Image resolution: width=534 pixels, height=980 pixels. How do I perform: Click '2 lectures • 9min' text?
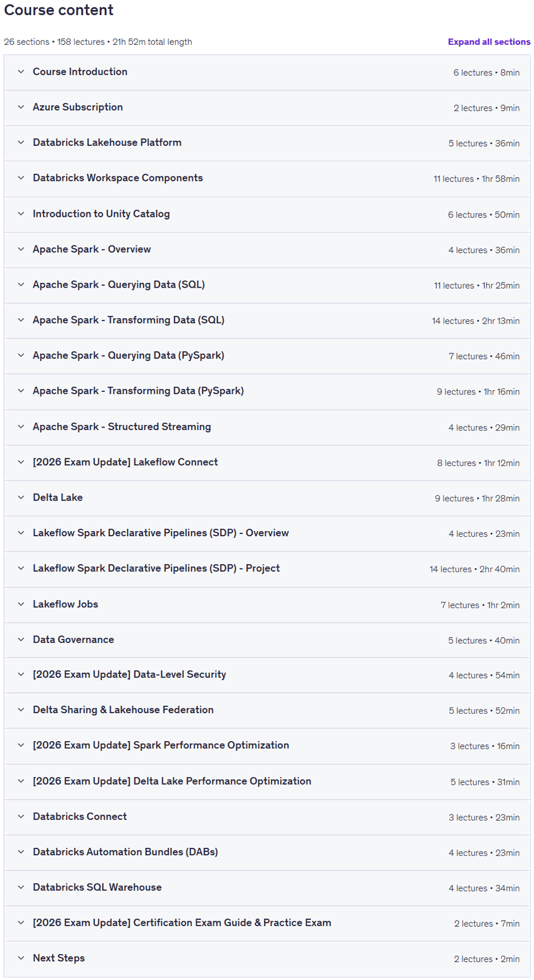tap(487, 108)
